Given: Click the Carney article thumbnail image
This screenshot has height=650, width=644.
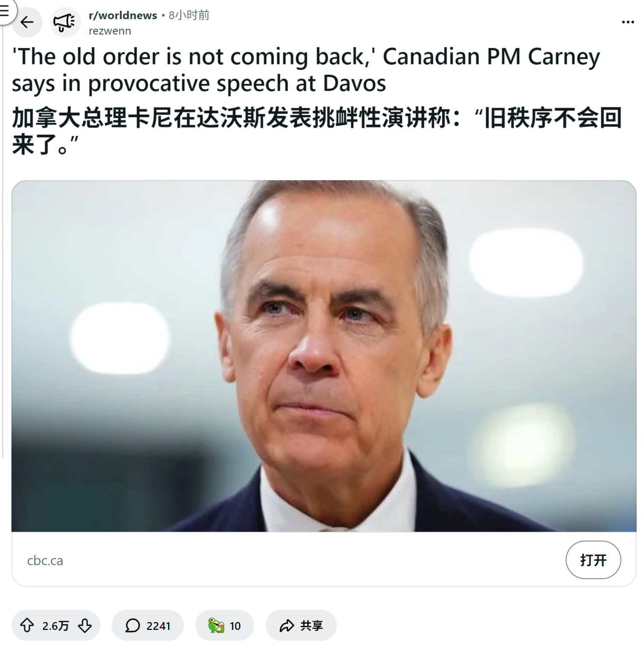Looking at the screenshot, I should (324, 356).
